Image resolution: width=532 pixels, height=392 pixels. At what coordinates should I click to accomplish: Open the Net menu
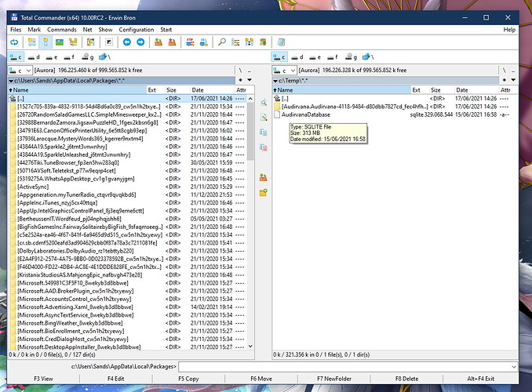(x=88, y=30)
